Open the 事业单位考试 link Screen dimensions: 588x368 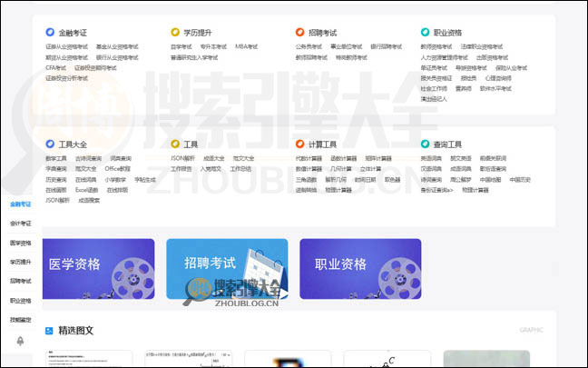[x=347, y=47]
